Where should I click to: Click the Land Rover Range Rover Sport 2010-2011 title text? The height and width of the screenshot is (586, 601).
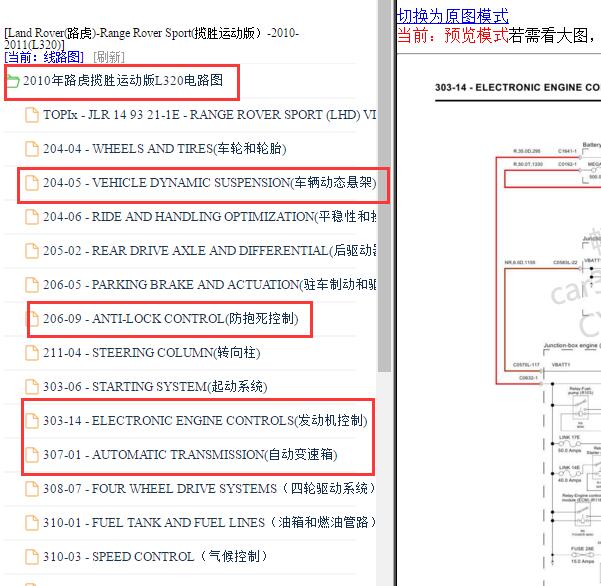pos(151,38)
